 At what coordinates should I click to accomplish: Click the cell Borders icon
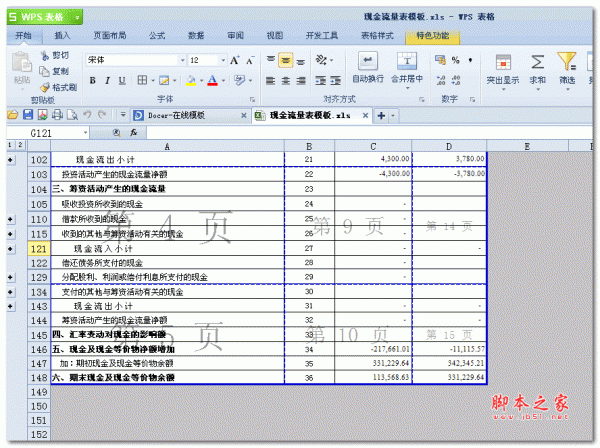142,80
